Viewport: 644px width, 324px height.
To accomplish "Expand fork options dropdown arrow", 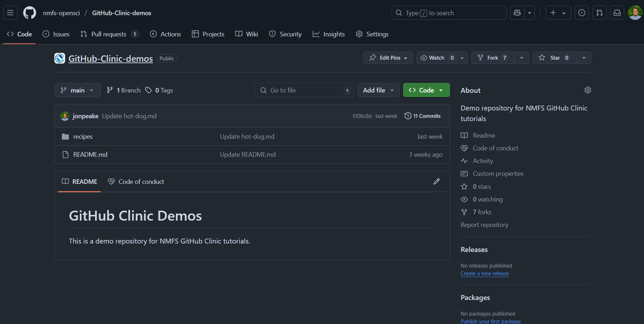I will 522,58.
